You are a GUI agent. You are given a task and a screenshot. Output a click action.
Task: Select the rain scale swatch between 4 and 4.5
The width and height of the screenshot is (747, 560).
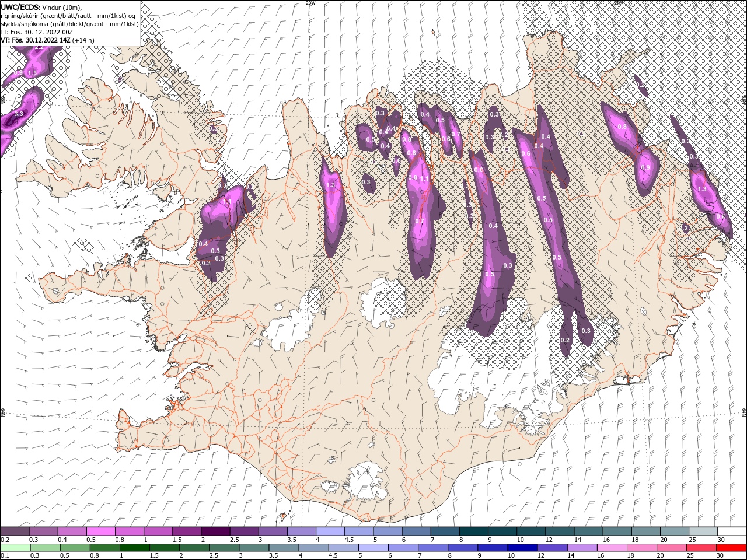tap(313, 547)
